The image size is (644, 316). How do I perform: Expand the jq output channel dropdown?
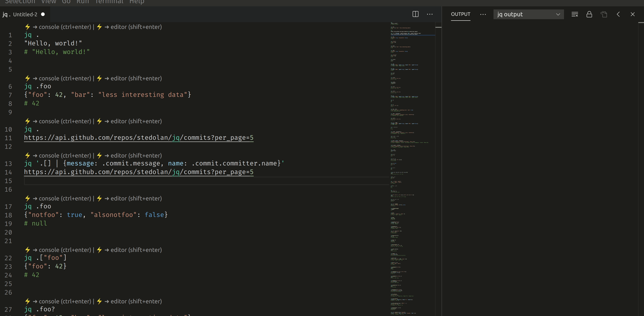(528, 14)
